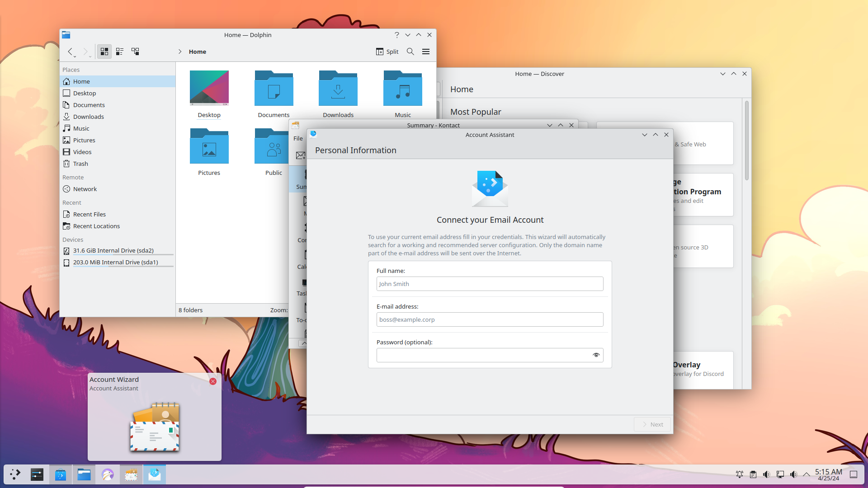
Task: Select Home in Dolphin Places panel
Action: pos(118,81)
